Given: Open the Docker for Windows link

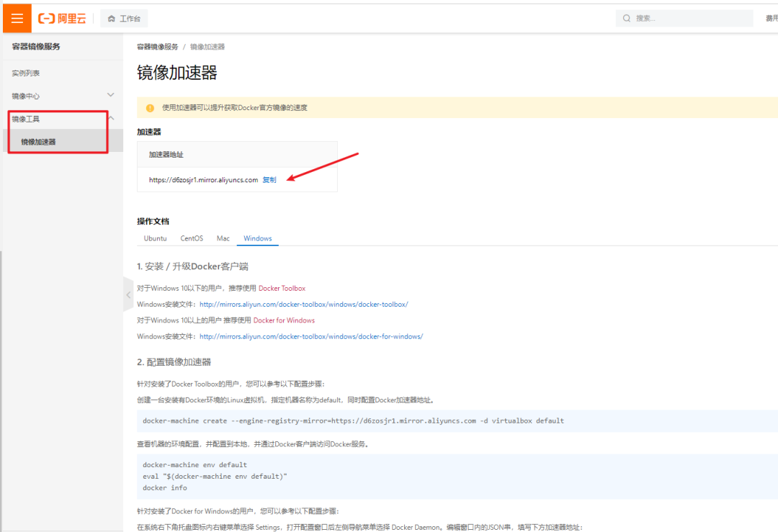Looking at the screenshot, I should (x=284, y=320).
